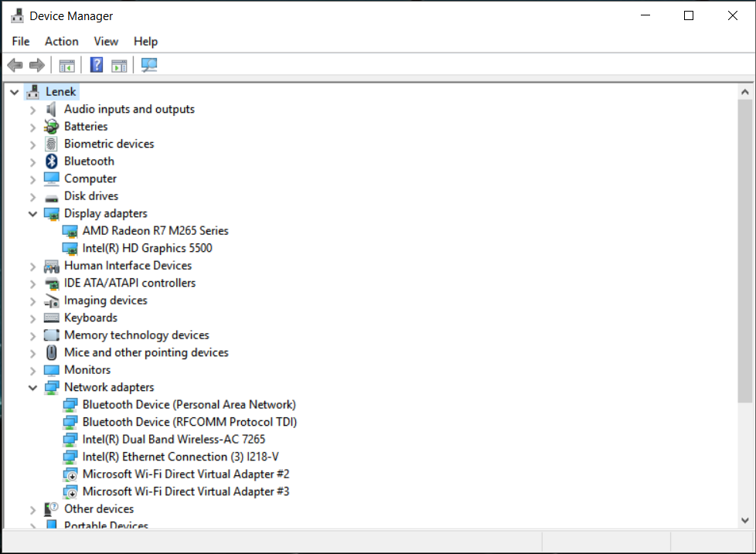This screenshot has height=554, width=756.
Task: Select Bluetooth Device (Personal Area Network)
Action: pyautogui.click(x=189, y=405)
